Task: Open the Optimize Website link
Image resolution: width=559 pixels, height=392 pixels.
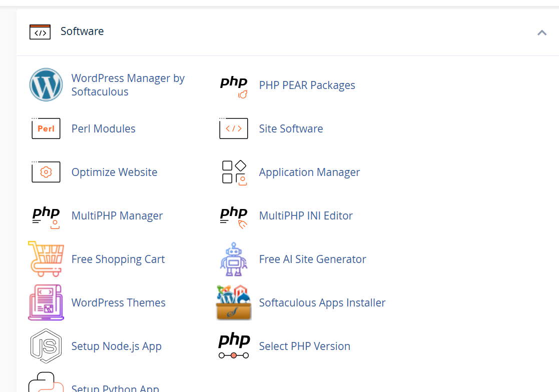Action: tap(115, 172)
